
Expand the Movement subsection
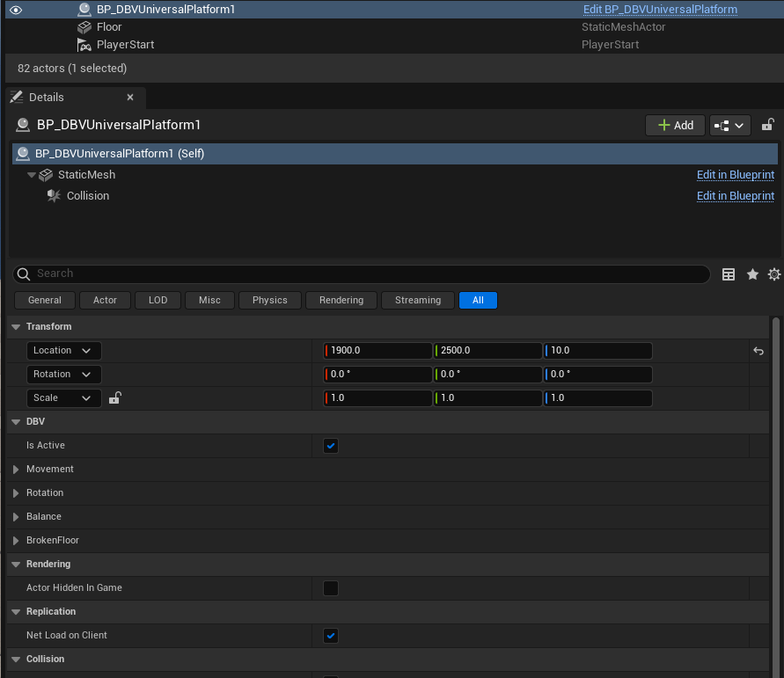coord(16,470)
